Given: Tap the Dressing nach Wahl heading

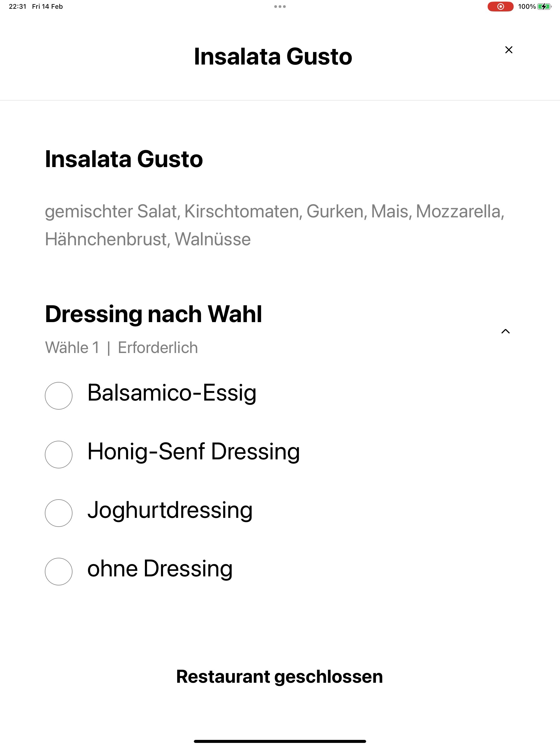Looking at the screenshot, I should point(153,314).
